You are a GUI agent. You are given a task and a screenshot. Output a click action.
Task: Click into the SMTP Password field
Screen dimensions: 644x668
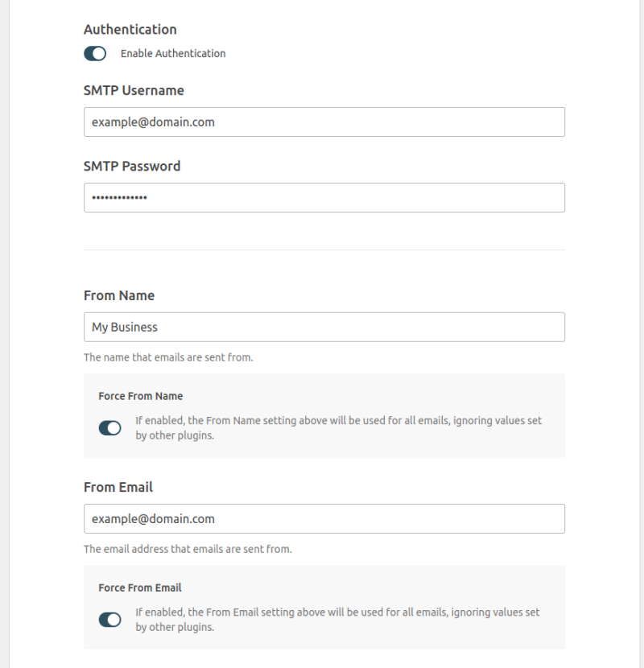324,198
